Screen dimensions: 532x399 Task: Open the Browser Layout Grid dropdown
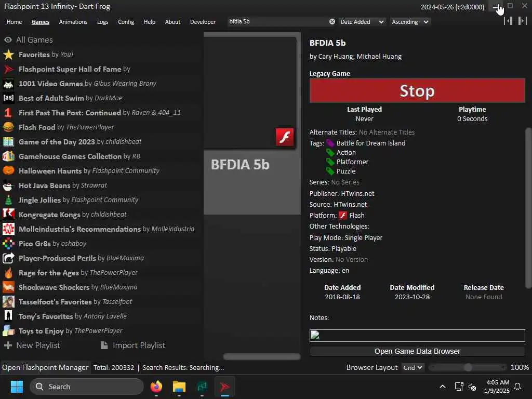413,367
